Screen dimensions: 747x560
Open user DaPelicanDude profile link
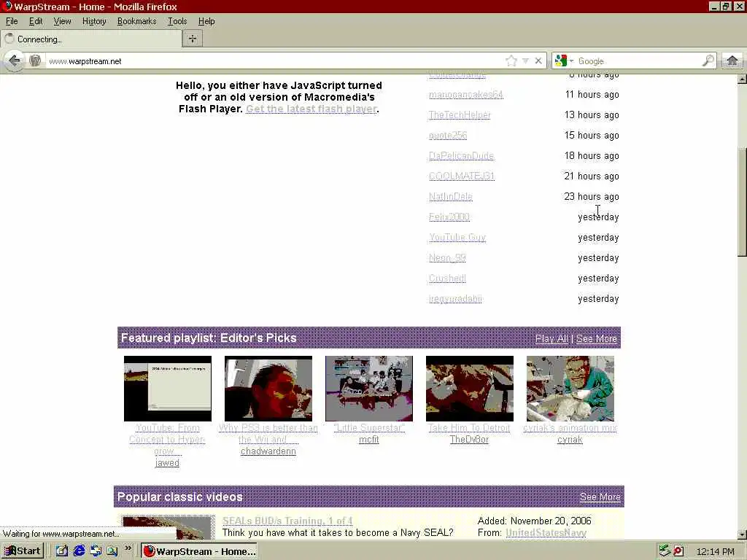point(461,156)
